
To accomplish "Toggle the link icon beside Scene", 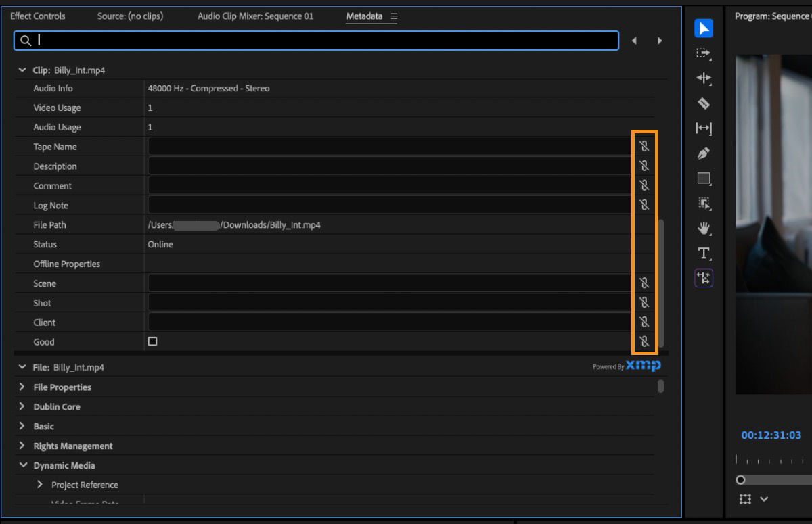I will 645,283.
